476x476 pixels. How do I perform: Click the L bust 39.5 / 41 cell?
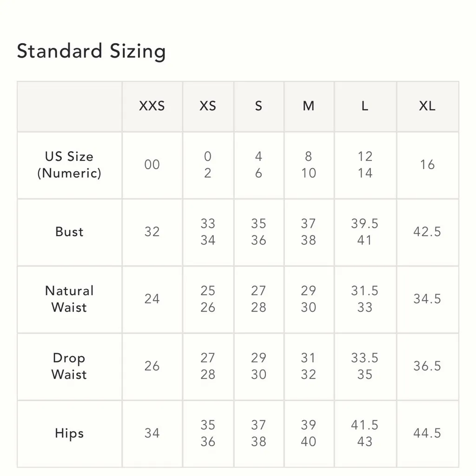click(x=365, y=231)
